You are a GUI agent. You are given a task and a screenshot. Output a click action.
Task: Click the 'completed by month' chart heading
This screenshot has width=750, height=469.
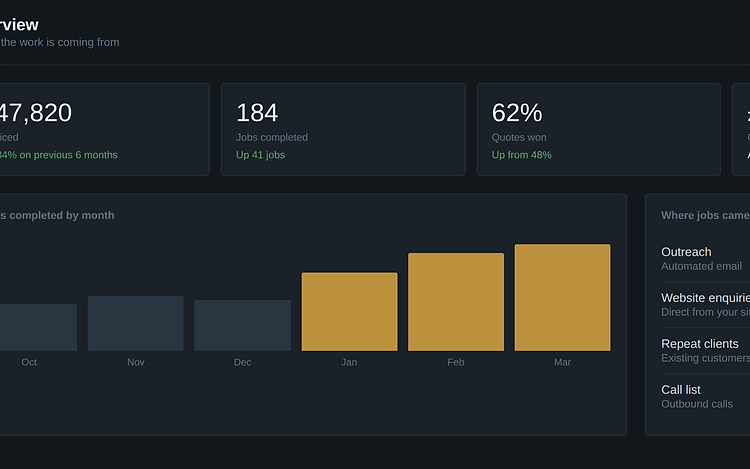62,215
